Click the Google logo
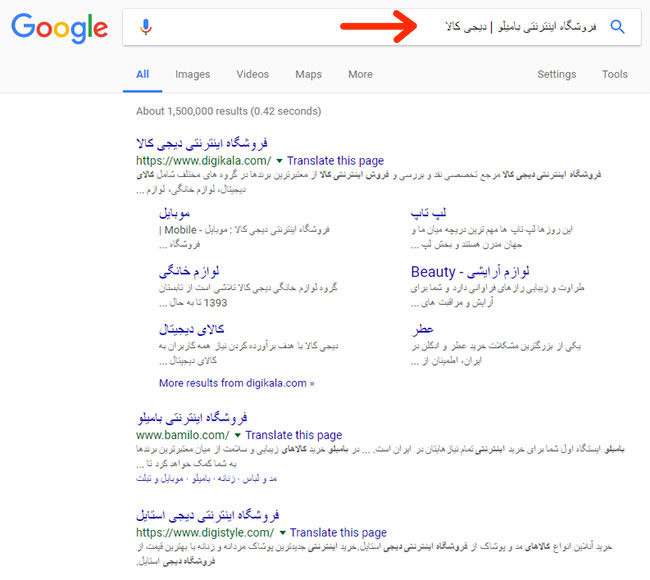 [59, 28]
